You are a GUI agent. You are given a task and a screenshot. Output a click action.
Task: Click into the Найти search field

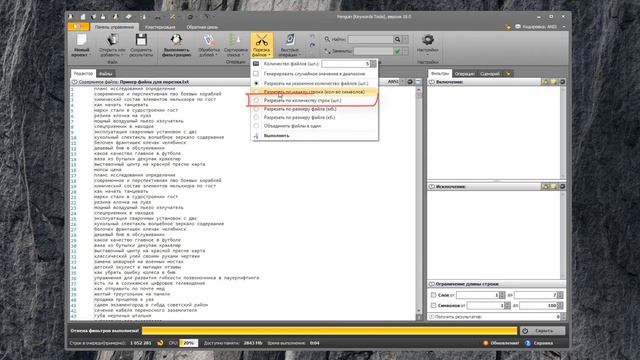tap(371, 39)
